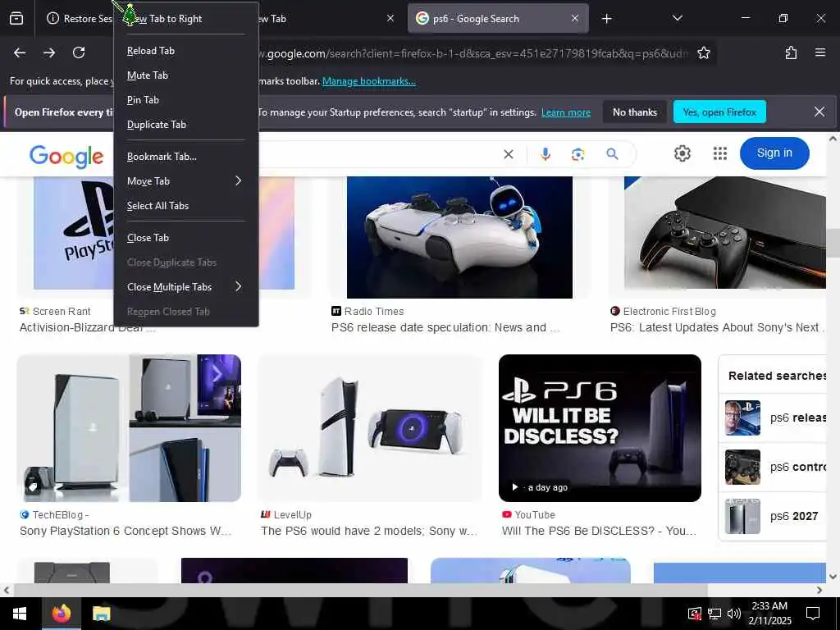Open Sony PlayStation 6 Concept Shows link

tap(126, 531)
